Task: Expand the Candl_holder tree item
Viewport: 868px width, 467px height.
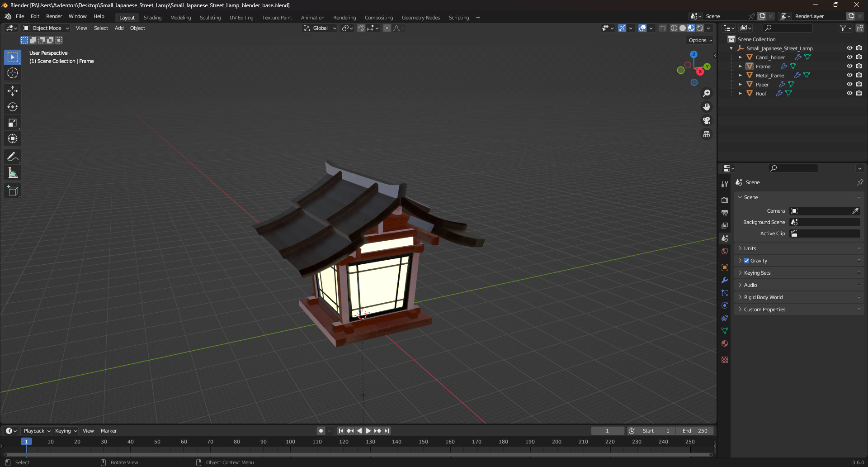Action: pos(740,57)
